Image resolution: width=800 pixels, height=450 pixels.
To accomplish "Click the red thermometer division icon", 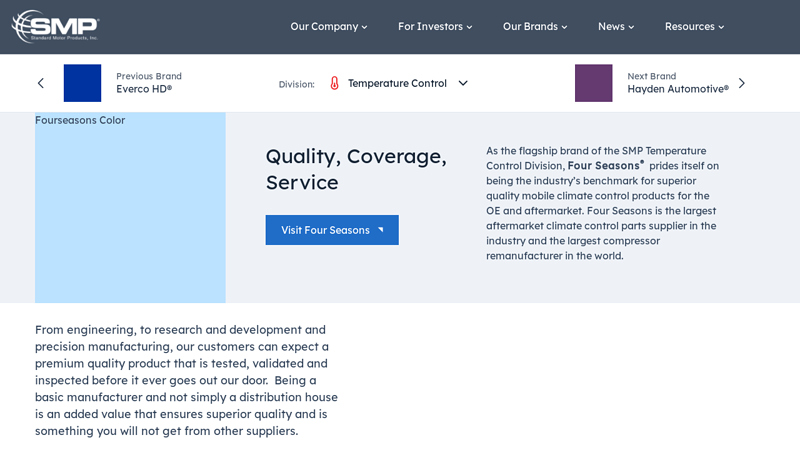I will click(334, 83).
